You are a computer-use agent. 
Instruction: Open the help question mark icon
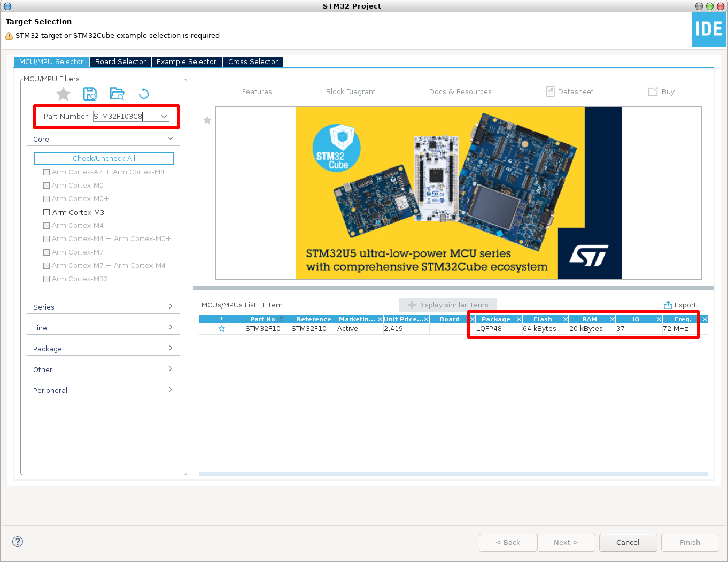(x=18, y=542)
